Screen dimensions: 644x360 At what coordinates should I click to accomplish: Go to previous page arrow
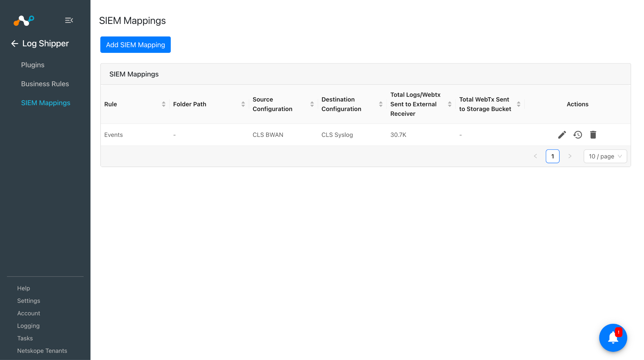point(535,156)
